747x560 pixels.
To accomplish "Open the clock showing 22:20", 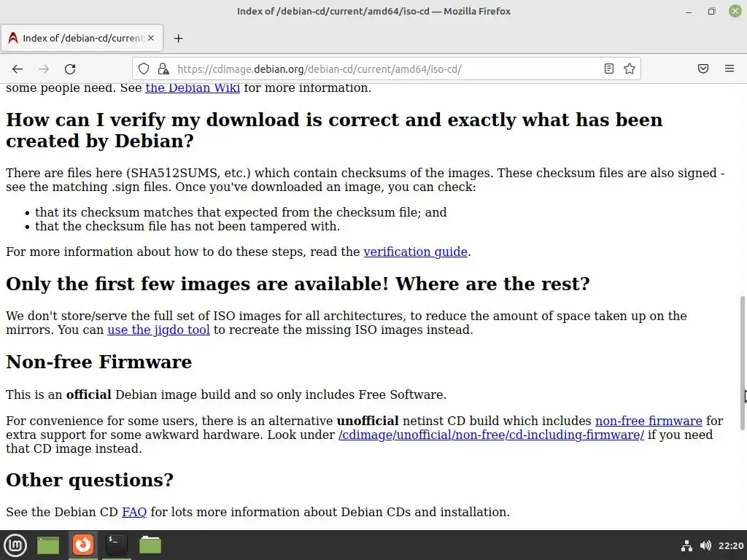I will tap(731, 545).
